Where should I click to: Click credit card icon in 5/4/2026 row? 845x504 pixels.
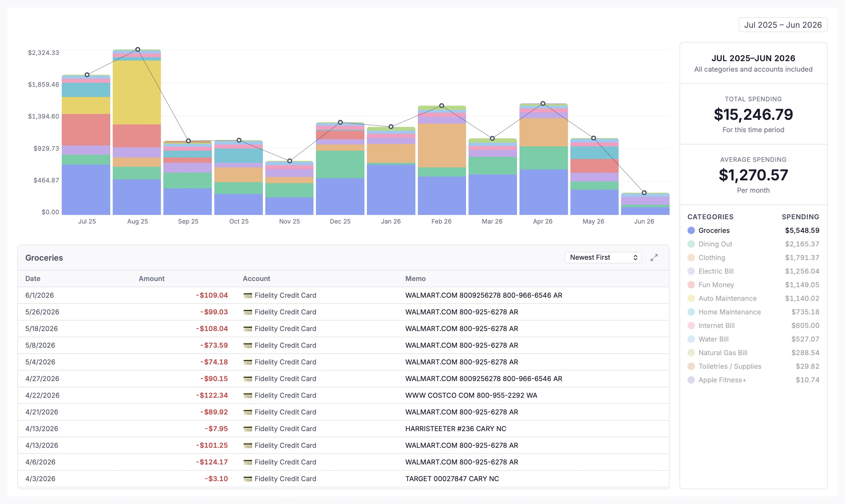tap(248, 362)
